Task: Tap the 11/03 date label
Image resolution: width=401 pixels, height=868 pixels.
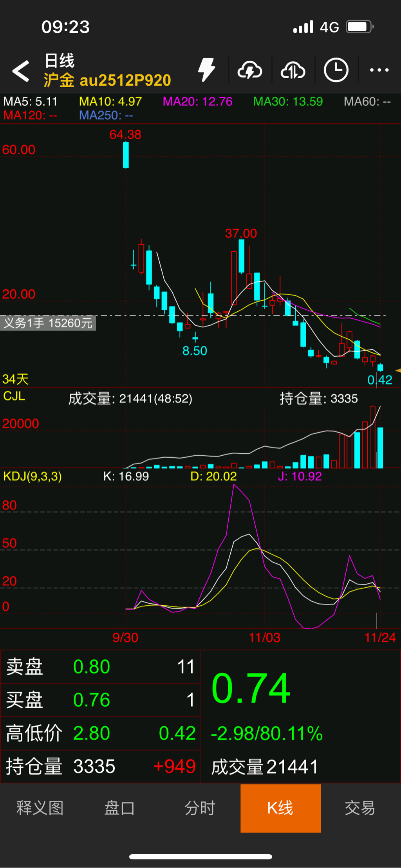Action: click(x=265, y=638)
